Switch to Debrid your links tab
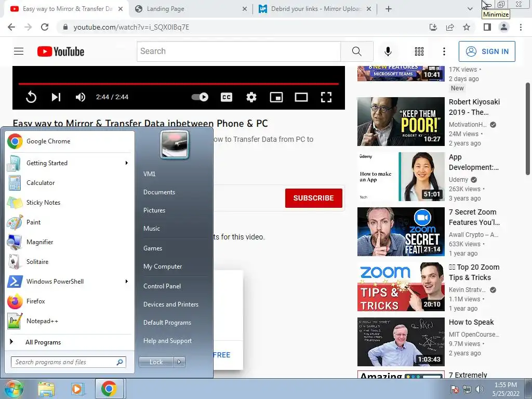The width and height of the screenshot is (532, 399). click(x=315, y=9)
